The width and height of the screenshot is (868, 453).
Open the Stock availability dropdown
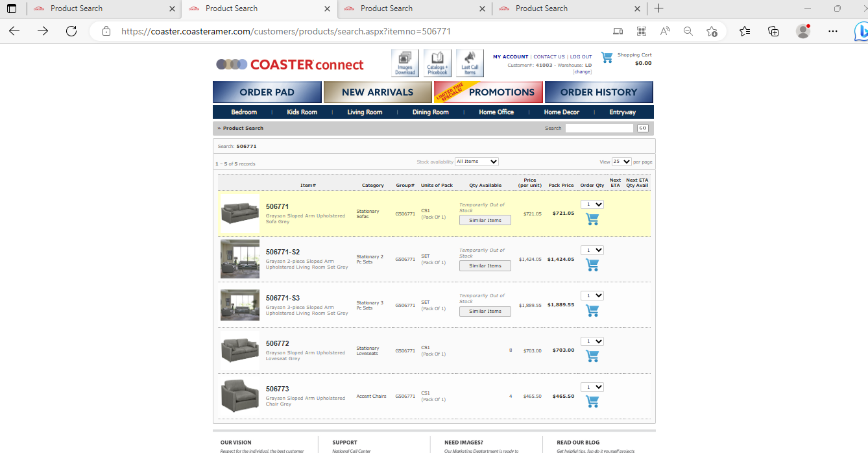[477, 162]
